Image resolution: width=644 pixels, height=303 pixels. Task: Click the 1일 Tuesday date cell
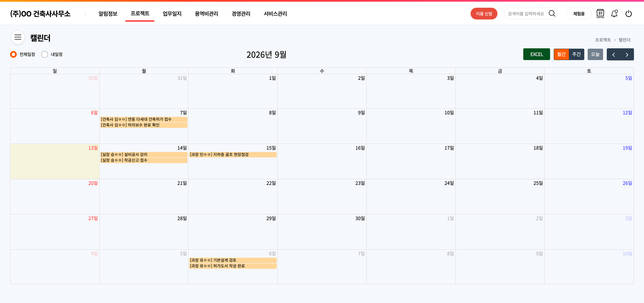tap(233, 91)
